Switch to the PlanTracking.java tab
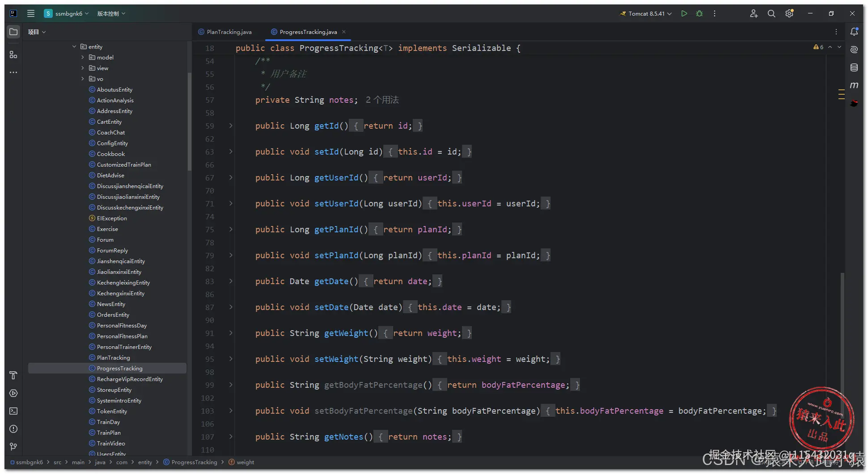868x474 pixels. coord(225,32)
